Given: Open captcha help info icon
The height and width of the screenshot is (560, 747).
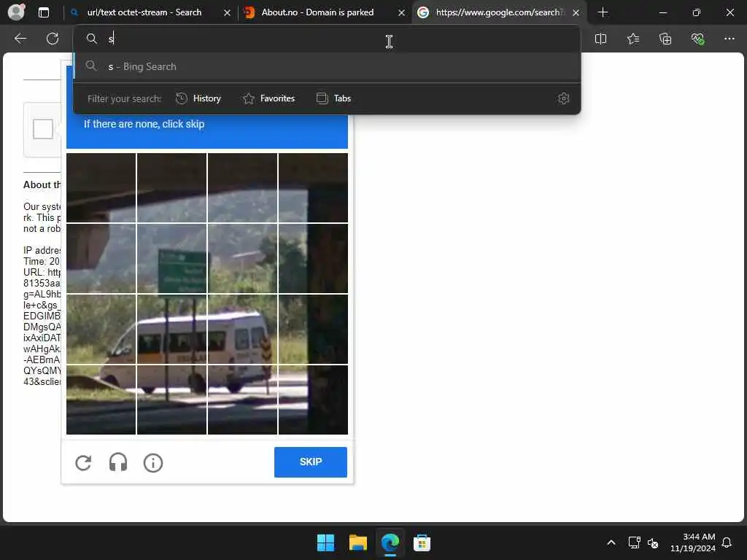Looking at the screenshot, I should click(x=153, y=463).
